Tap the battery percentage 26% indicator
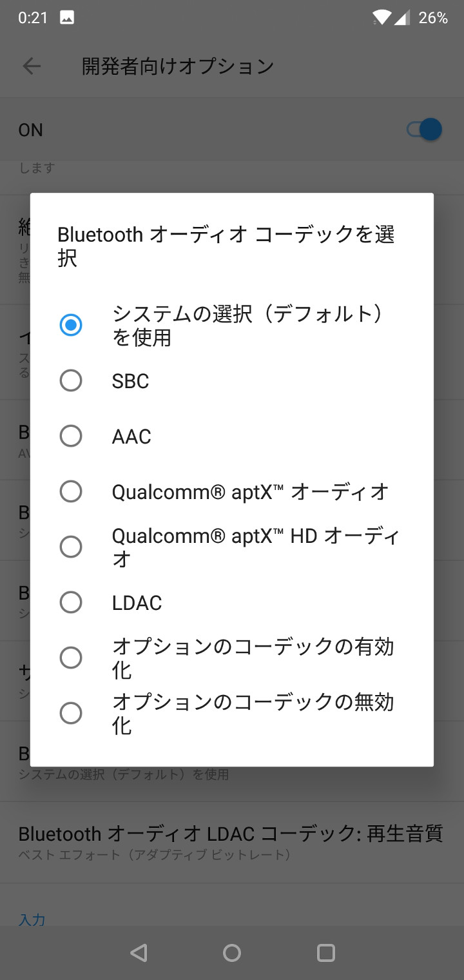464x980 pixels. click(x=433, y=18)
